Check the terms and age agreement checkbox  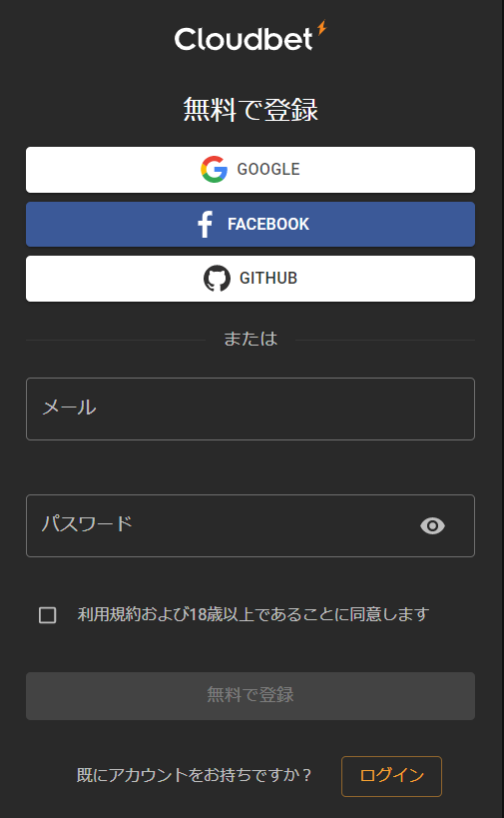pyautogui.click(x=48, y=615)
